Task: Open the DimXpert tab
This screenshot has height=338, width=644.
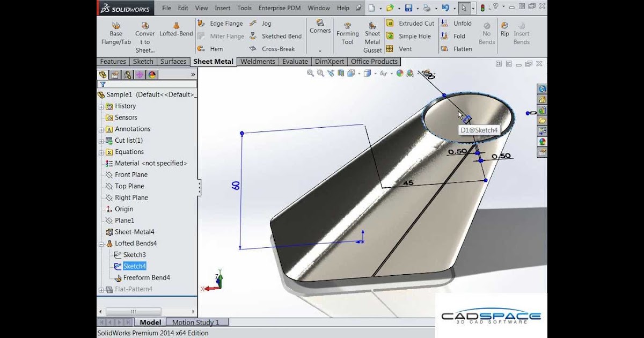Action: click(330, 62)
